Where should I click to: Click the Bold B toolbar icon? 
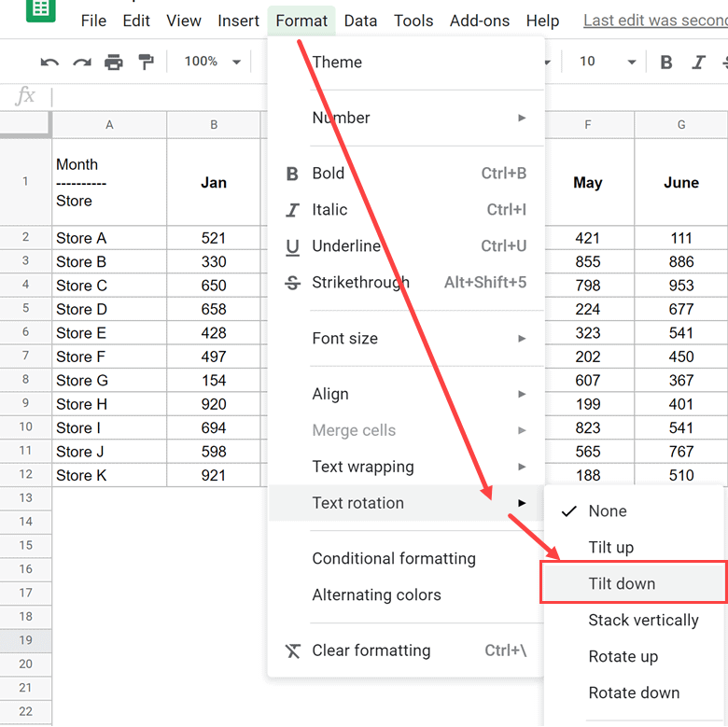[666, 62]
